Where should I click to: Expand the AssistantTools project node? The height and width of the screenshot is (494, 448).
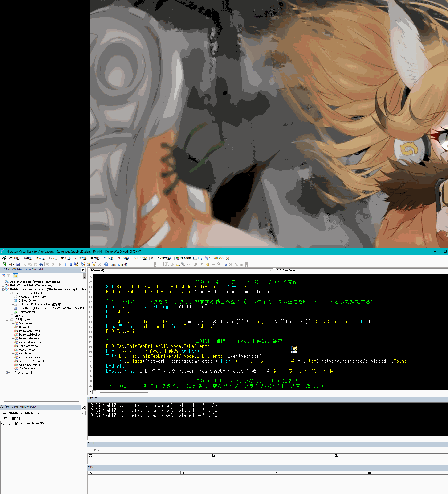(x=3, y=282)
